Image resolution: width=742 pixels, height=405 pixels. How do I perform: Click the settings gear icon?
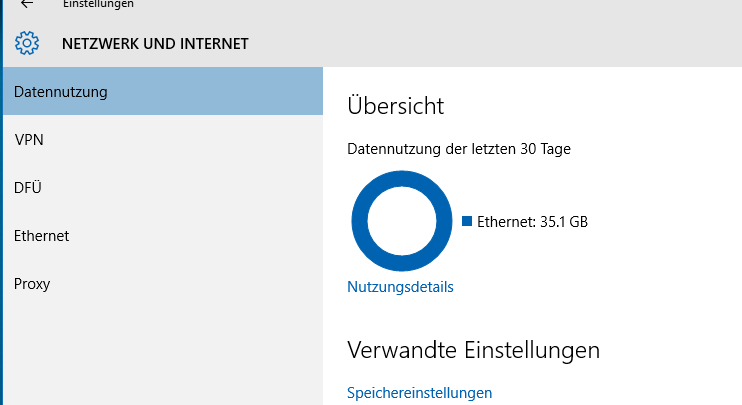pos(27,44)
